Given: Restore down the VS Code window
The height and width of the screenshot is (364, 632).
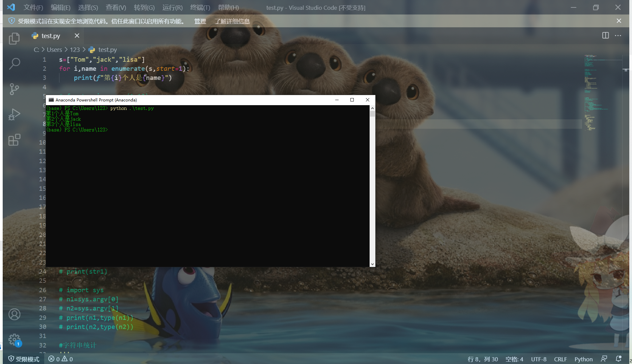Looking at the screenshot, I should pyautogui.click(x=596, y=7).
